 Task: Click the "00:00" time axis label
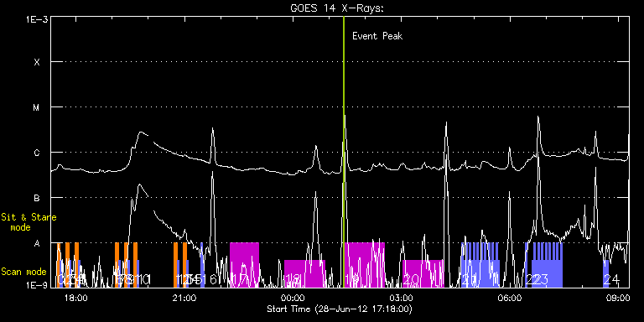click(x=293, y=298)
